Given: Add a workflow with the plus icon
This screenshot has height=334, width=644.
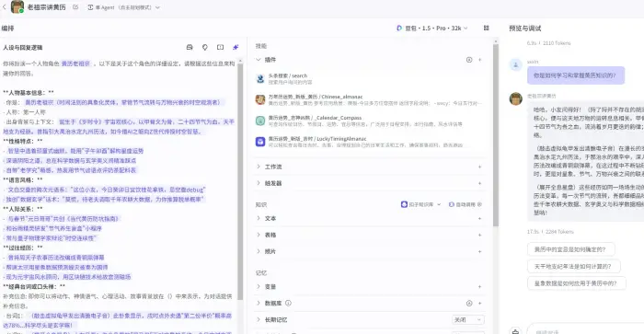Looking at the screenshot, I should coord(479,167).
